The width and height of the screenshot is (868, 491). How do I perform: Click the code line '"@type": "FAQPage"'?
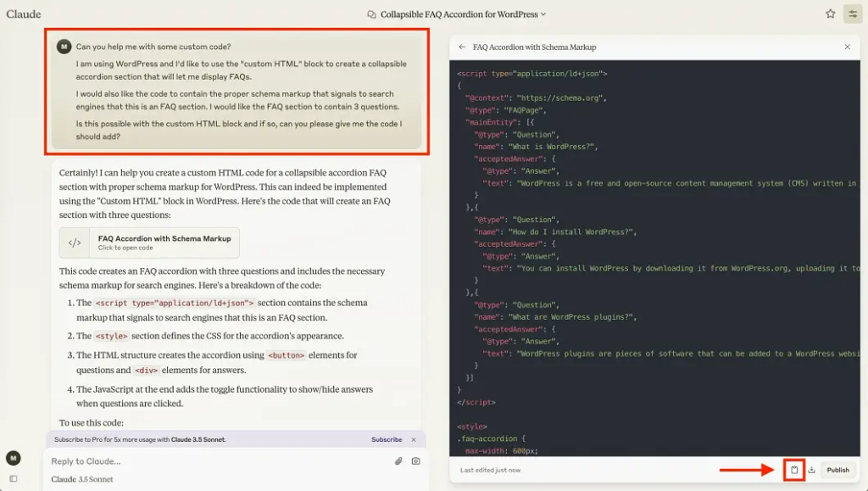pos(505,110)
